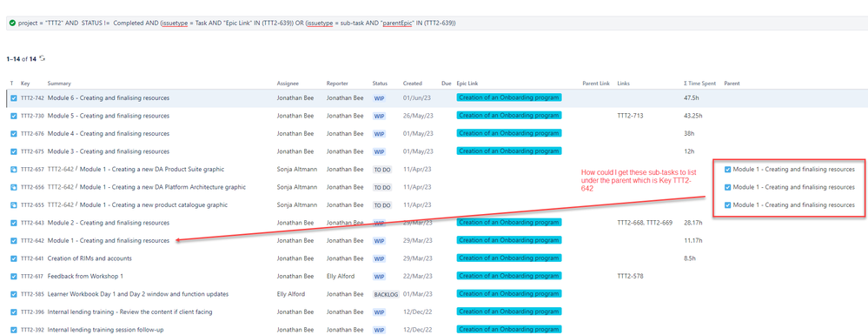Click the epic label in TTT2-742 row
This screenshot has height=335, width=868.
pos(509,97)
